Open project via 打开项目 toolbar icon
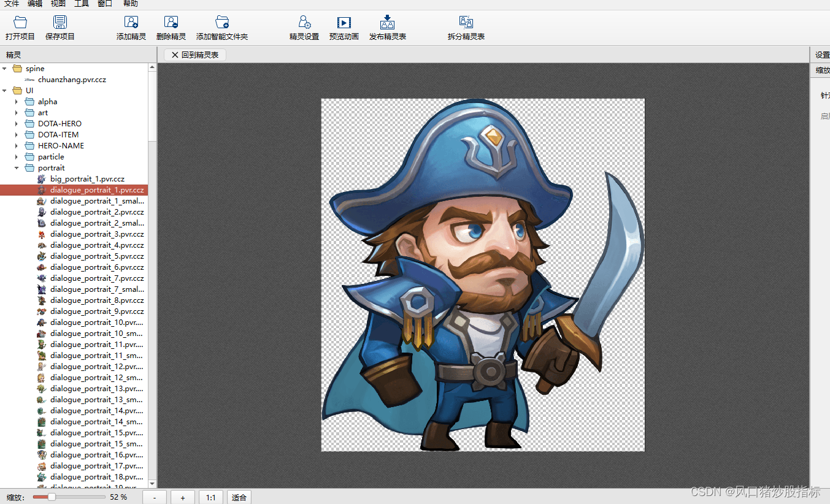The height and width of the screenshot is (504, 830). [20, 23]
